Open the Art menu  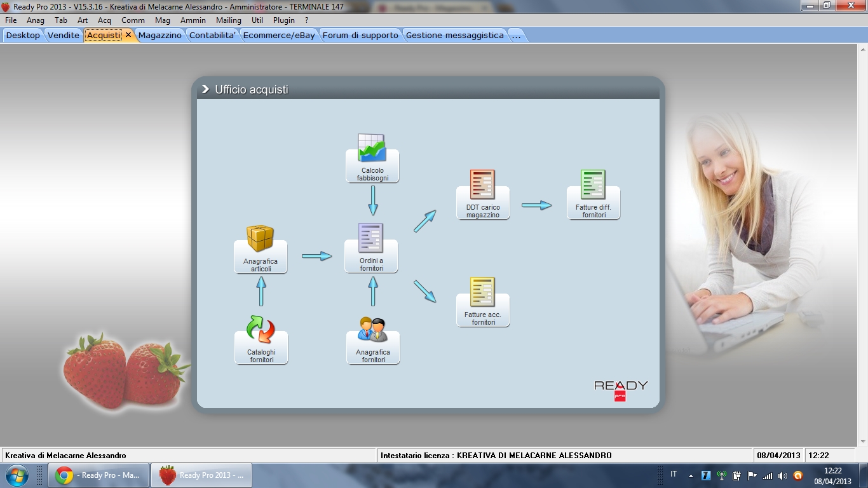click(x=83, y=20)
